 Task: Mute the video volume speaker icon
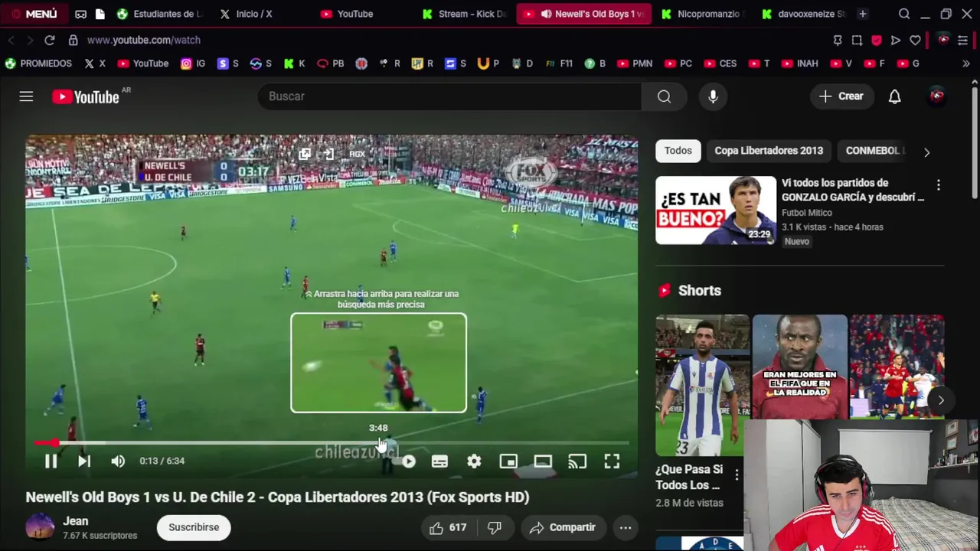tap(118, 461)
